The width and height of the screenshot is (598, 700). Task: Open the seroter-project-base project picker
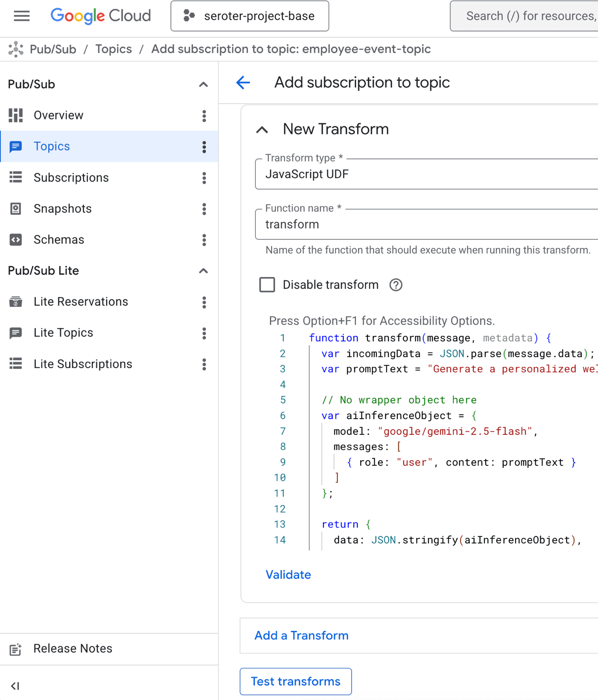pos(250,16)
